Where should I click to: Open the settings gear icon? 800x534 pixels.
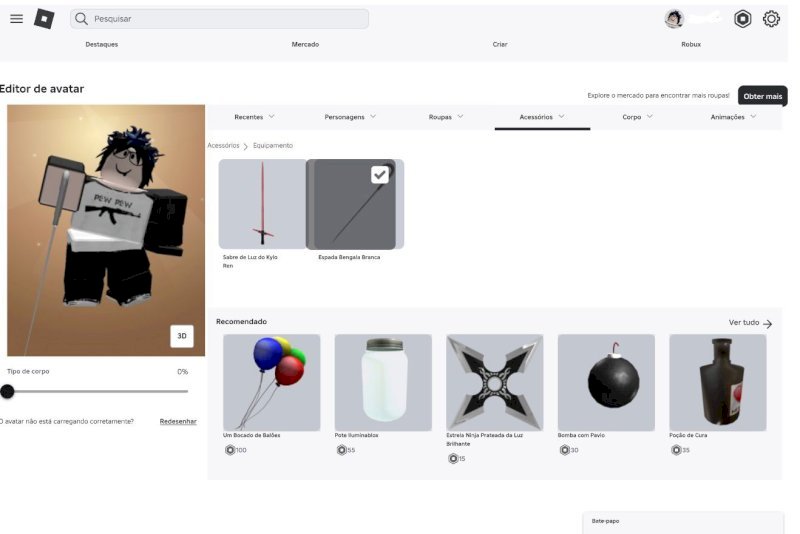[771, 19]
